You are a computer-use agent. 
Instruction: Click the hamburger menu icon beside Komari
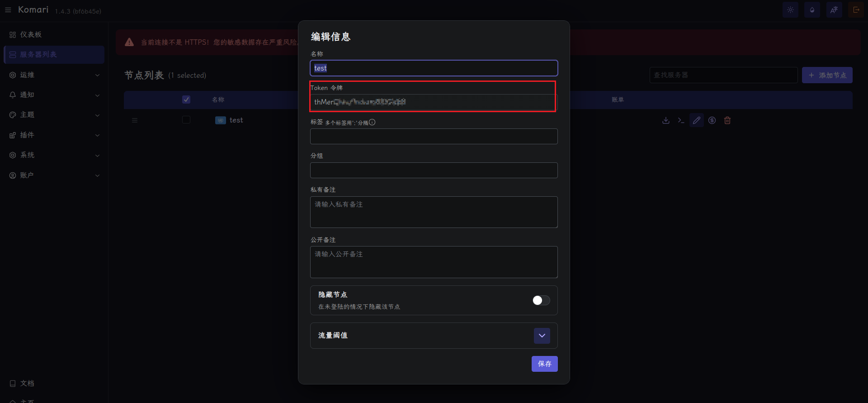8,10
